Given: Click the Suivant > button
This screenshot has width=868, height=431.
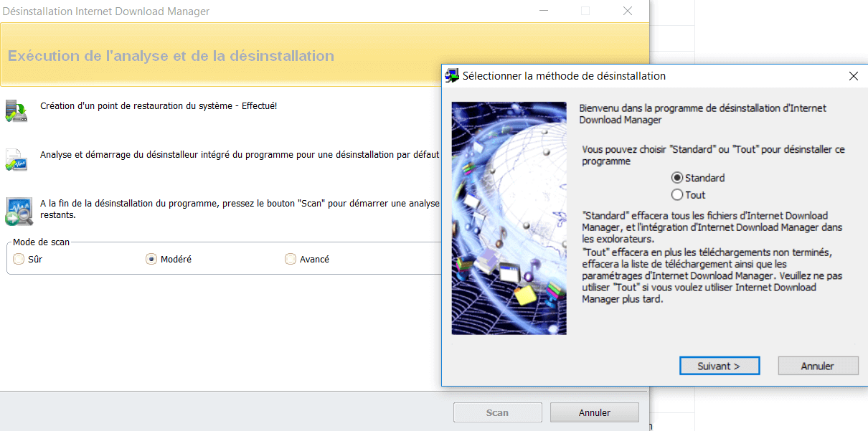Looking at the screenshot, I should [719, 366].
